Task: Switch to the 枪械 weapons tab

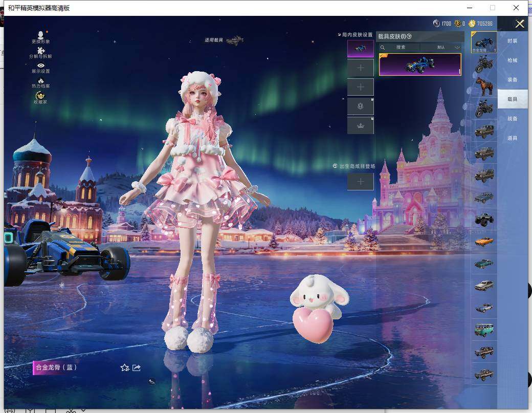Action: [x=513, y=60]
